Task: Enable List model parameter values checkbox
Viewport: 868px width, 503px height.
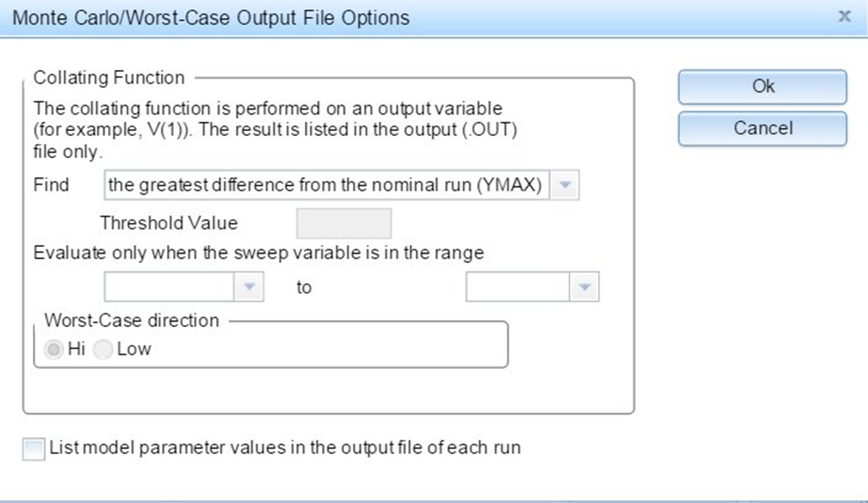Action: pyautogui.click(x=34, y=449)
